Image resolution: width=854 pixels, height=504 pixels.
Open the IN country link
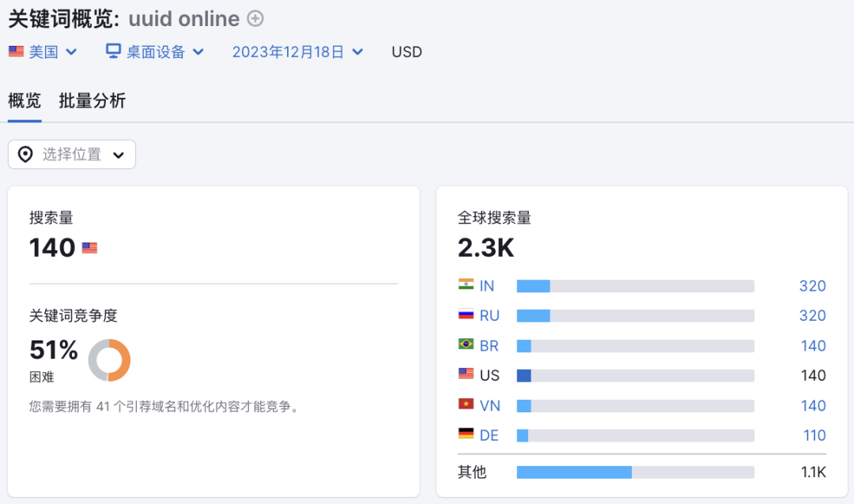click(486, 286)
